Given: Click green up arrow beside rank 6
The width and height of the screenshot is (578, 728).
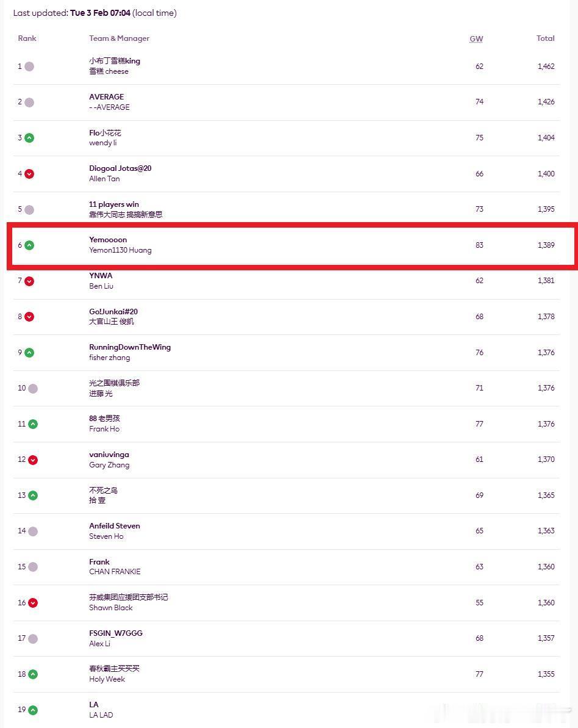Looking at the screenshot, I should point(29,245).
